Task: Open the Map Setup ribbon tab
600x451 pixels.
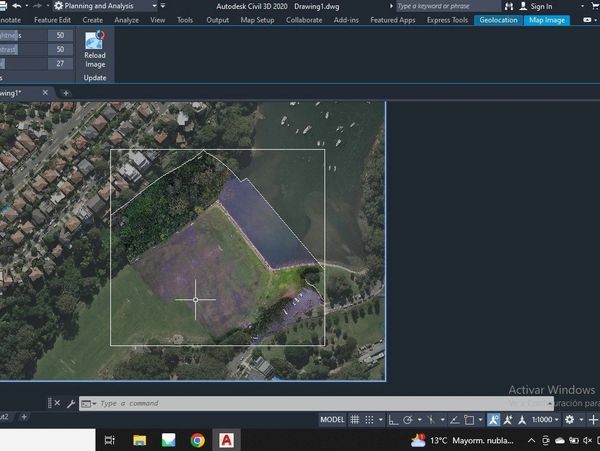Action: [x=259, y=19]
